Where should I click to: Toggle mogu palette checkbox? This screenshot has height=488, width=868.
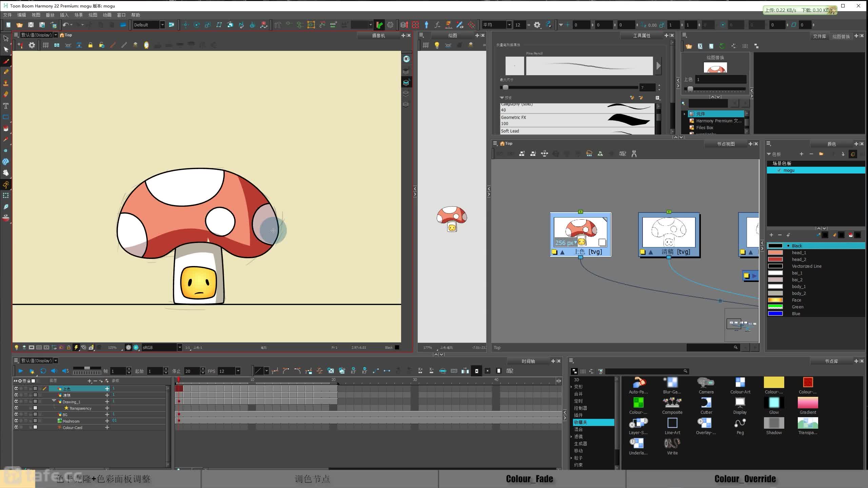[779, 170]
